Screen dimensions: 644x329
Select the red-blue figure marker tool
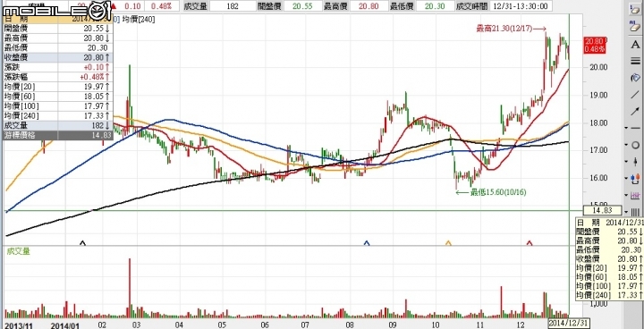coord(636,178)
